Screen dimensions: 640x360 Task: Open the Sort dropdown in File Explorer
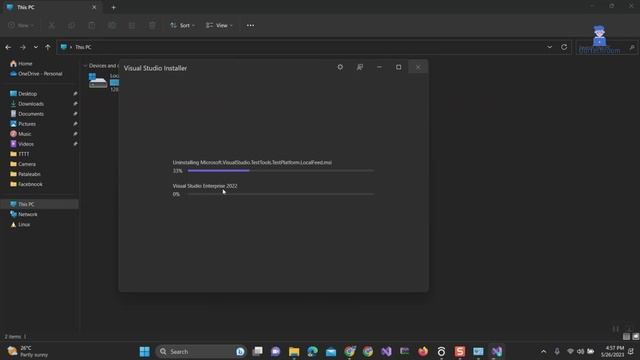(182, 25)
